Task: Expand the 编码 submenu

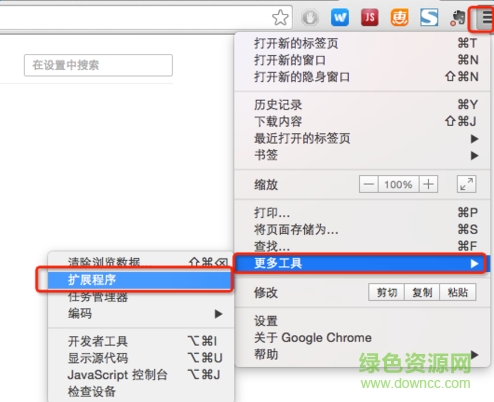Action: (141, 314)
